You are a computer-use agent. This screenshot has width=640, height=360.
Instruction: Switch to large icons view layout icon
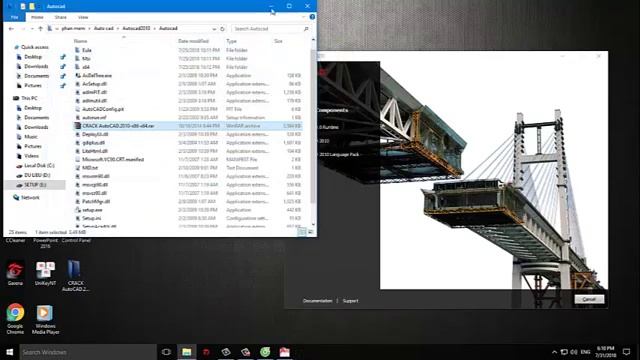pyautogui.click(x=311, y=232)
